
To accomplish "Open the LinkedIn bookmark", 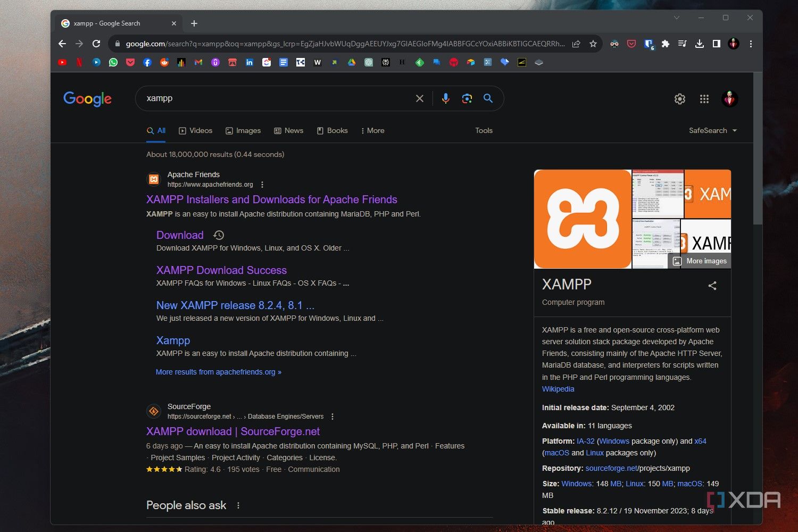I will tap(250, 62).
